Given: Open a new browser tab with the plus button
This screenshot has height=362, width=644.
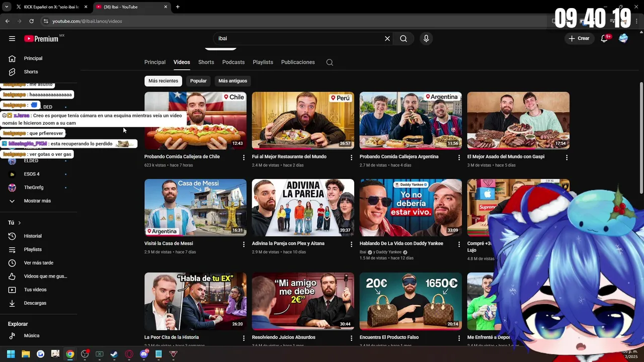Looking at the screenshot, I should [178, 7].
